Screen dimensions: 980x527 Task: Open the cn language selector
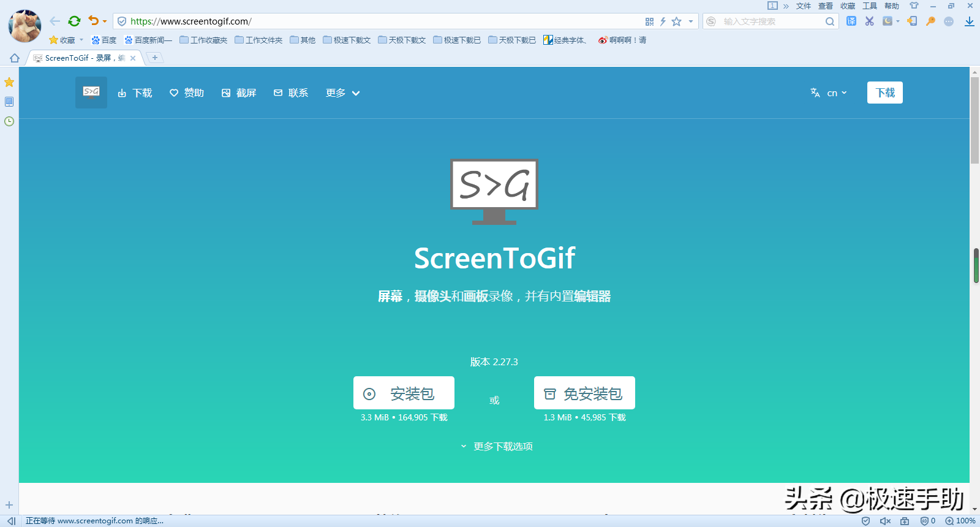tap(829, 93)
